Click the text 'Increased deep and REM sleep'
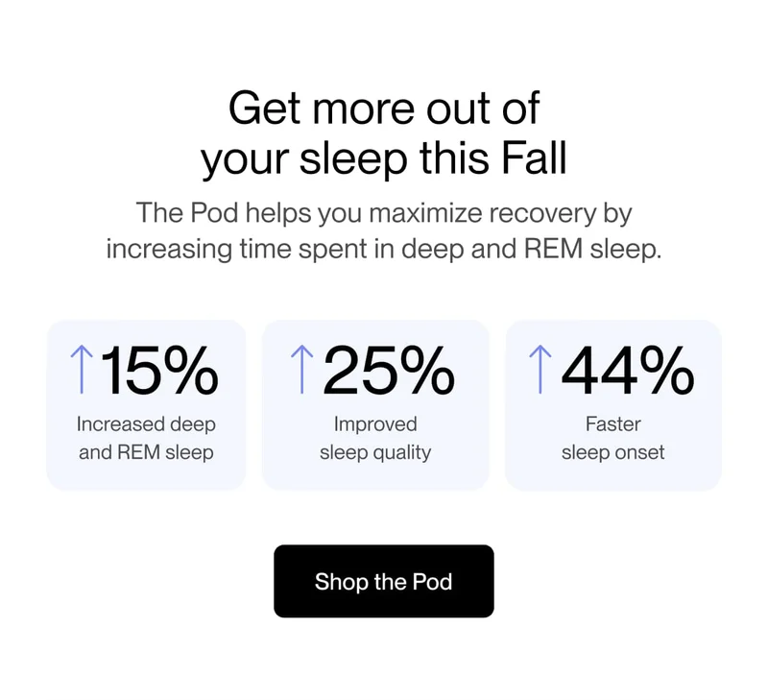The image size is (768, 700). point(145,437)
